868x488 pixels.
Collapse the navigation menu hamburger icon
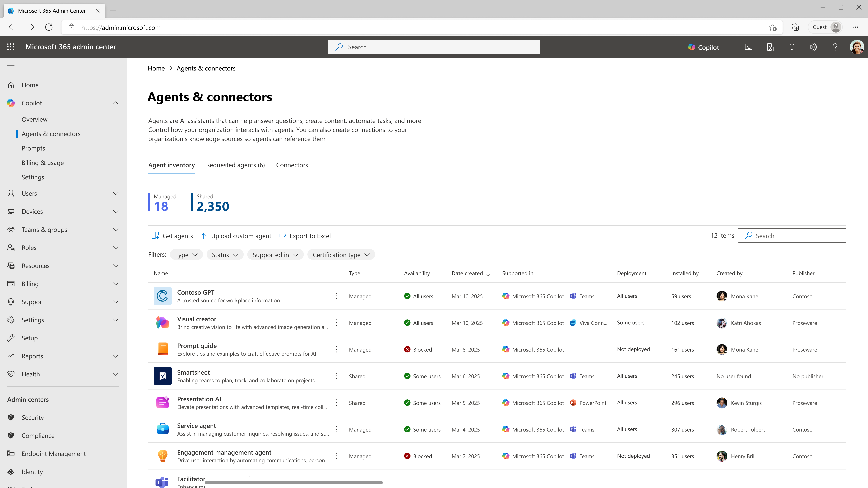11,67
